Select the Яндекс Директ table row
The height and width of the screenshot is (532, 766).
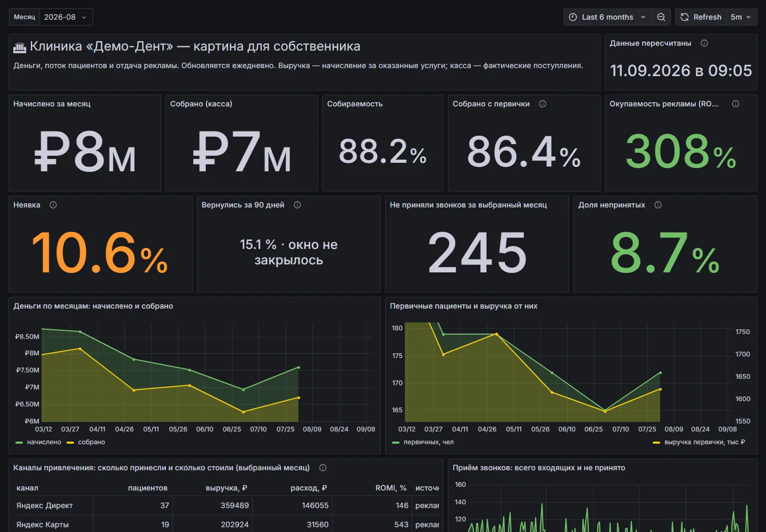[x=226, y=505]
